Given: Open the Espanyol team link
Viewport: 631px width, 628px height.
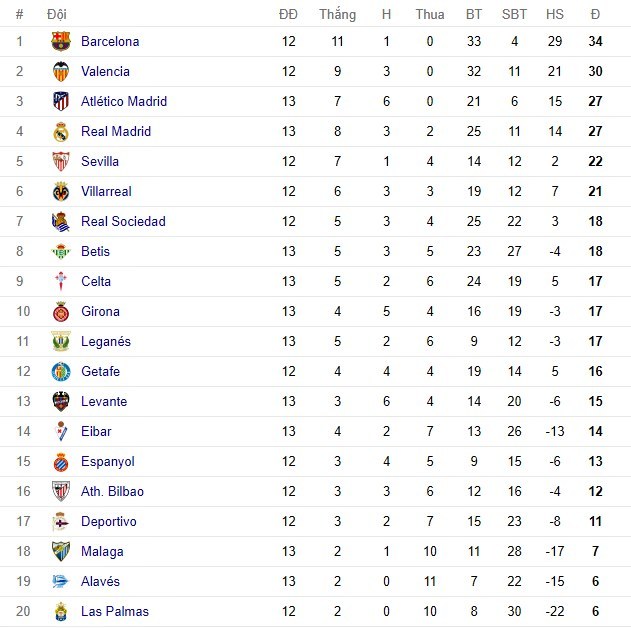Looking at the screenshot, I should pos(107,462).
